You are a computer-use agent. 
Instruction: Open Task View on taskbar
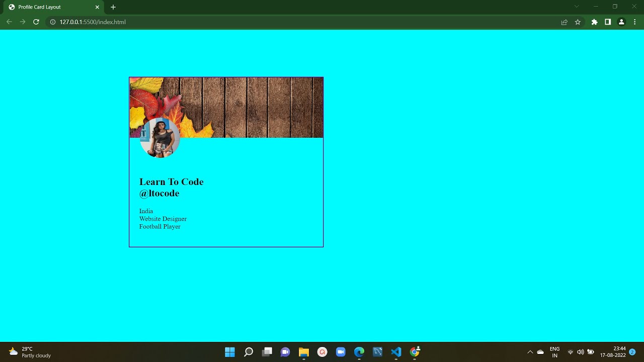(267, 352)
